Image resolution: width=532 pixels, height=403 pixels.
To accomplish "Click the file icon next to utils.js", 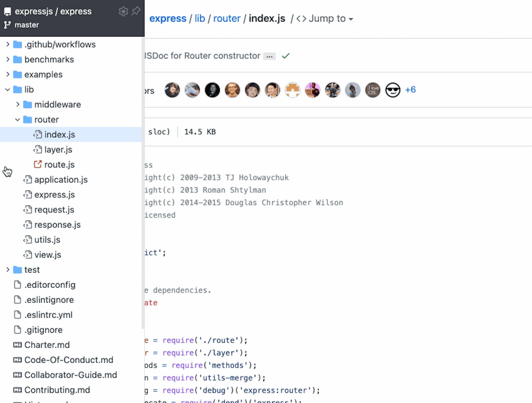I will coord(28,239).
